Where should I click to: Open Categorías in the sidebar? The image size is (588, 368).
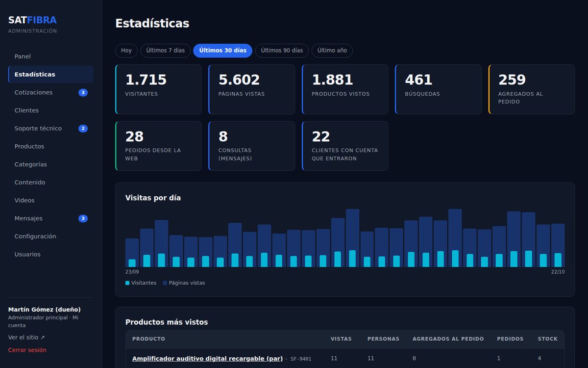[51, 164]
